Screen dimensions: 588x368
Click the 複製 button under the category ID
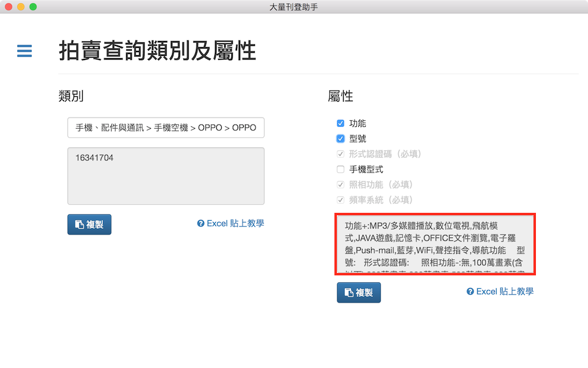pyautogui.click(x=89, y=224)
